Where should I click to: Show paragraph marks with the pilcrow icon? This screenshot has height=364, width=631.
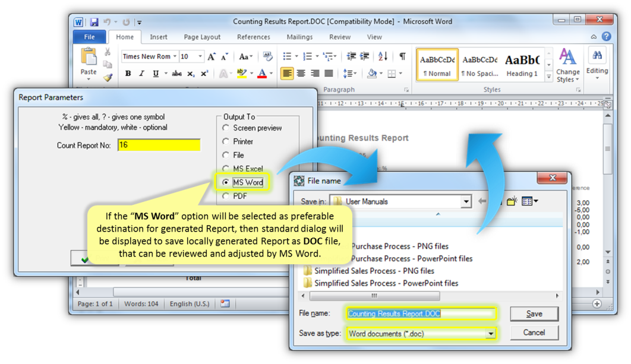pyautogui.click(x=402, y=56)
